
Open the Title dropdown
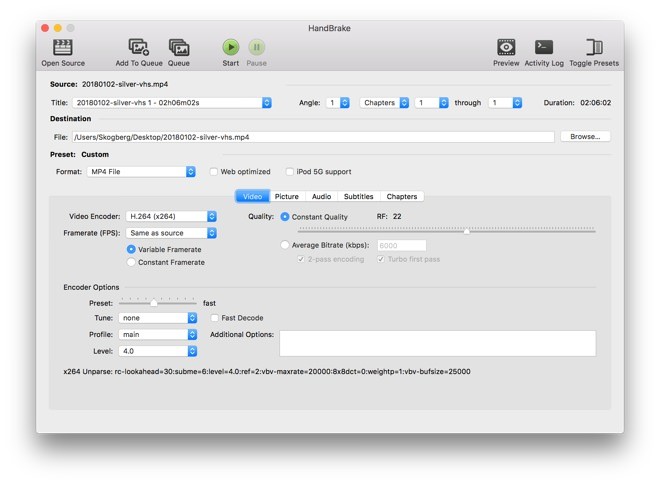point(172,103)
